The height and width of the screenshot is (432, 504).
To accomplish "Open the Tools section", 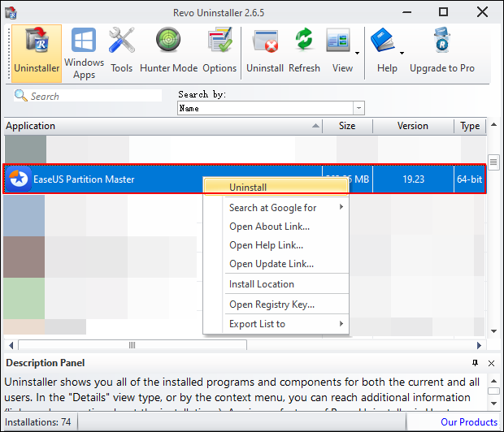I will [x=121, y=50].
